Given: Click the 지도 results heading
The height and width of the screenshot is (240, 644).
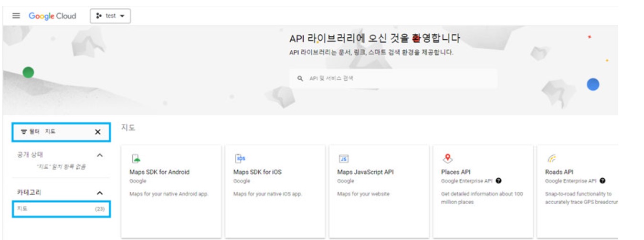Looking at the screenshot, I should coord(128,128).
